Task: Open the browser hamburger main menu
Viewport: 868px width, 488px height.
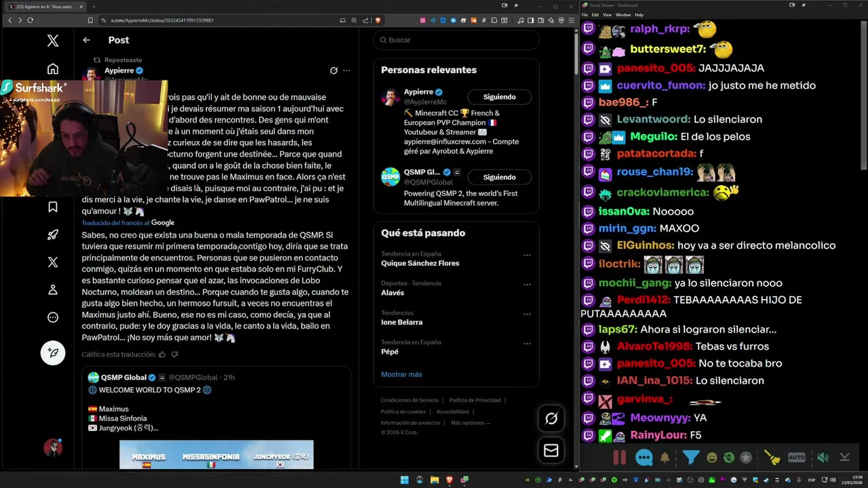Action: pos(570,20)
